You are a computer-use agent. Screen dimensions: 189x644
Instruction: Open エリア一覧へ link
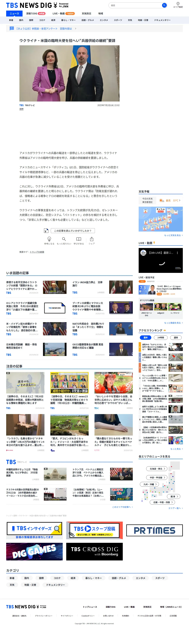tap(175, 508)
